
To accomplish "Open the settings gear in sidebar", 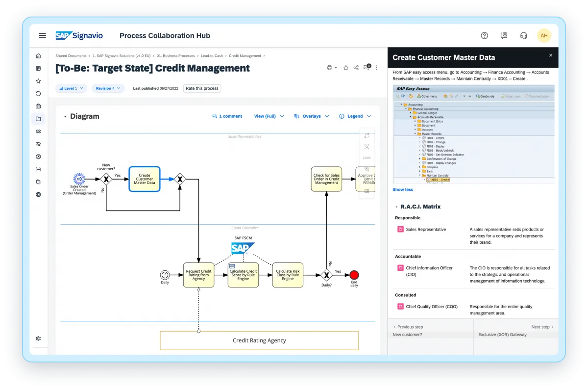I will [x=38, y=338].
